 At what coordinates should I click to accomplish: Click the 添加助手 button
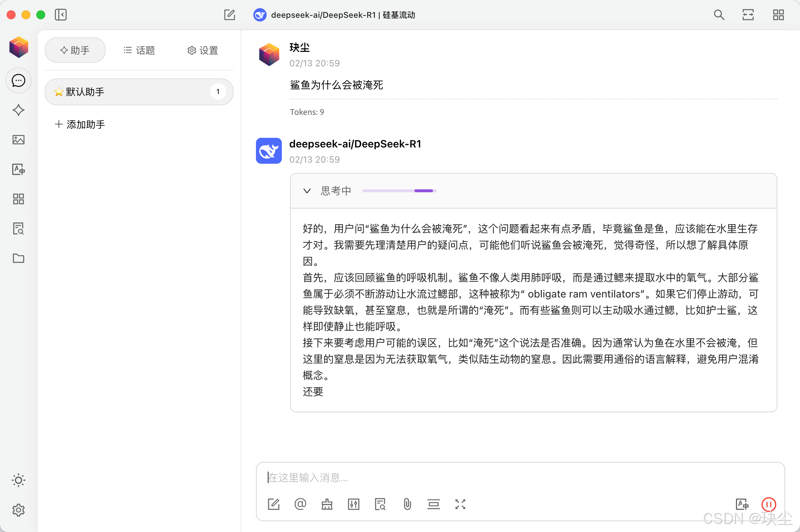[80, 124]
